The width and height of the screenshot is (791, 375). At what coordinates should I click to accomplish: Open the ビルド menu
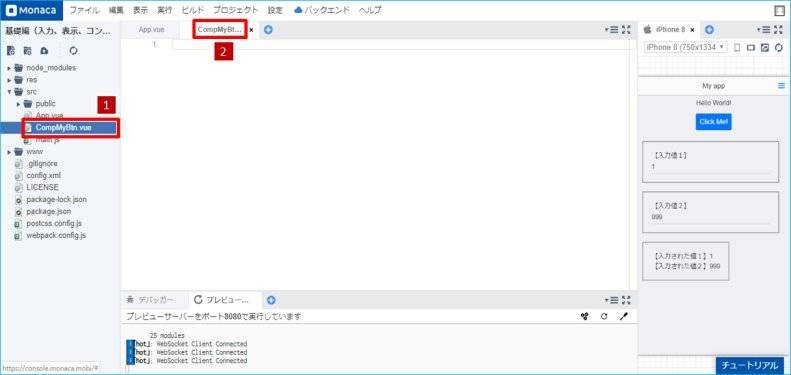point(193,10)
